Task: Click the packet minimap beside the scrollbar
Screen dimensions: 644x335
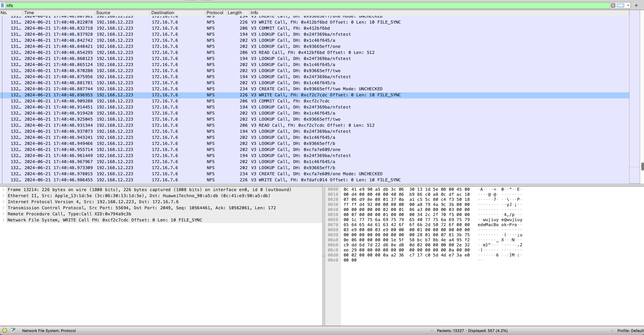Action: pyautogui.click(x=634, y=98)
